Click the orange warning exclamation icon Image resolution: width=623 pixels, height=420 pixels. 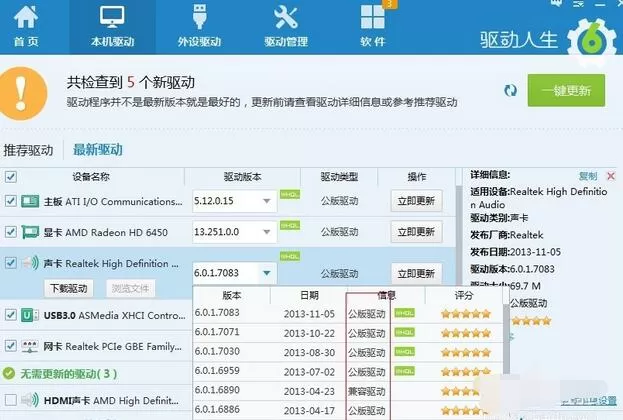[23, 93]
